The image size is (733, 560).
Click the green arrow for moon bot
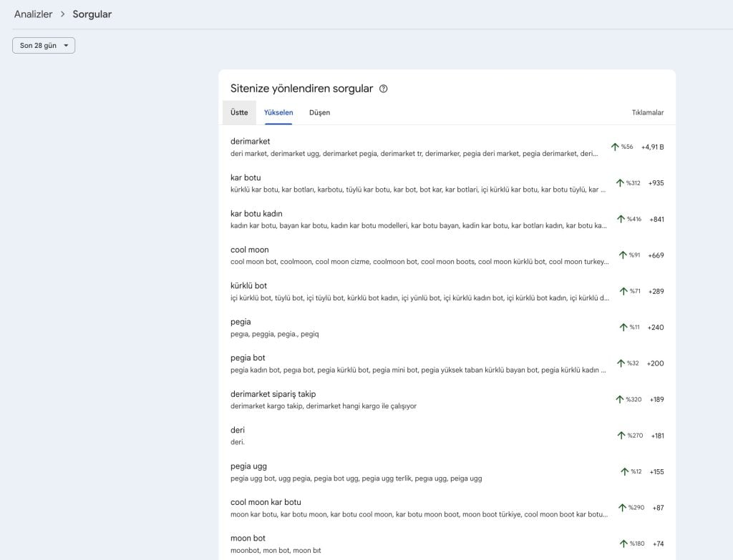[x=623, y=544]
